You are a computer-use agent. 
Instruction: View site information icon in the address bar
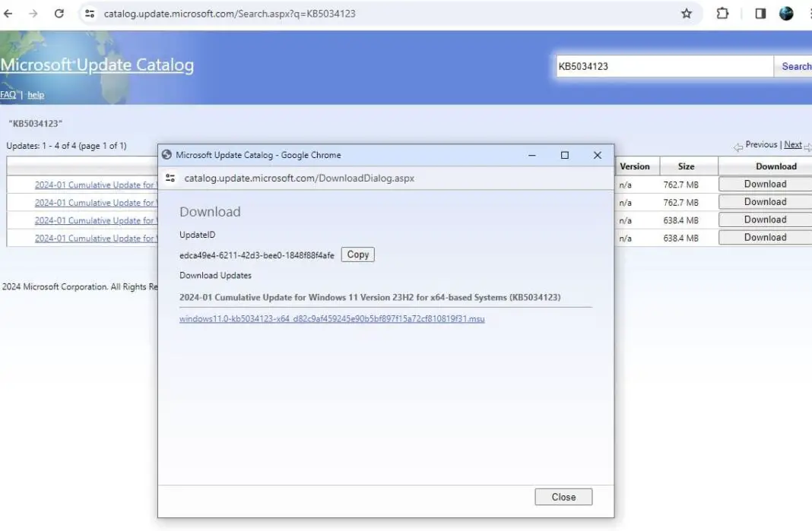(x=91, y=13)
